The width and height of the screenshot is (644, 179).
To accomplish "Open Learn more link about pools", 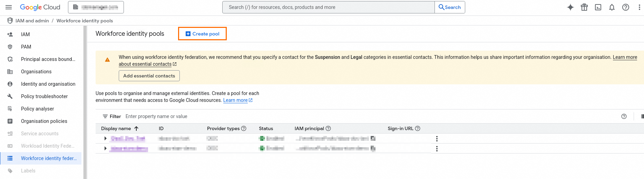I will point(235,100).
